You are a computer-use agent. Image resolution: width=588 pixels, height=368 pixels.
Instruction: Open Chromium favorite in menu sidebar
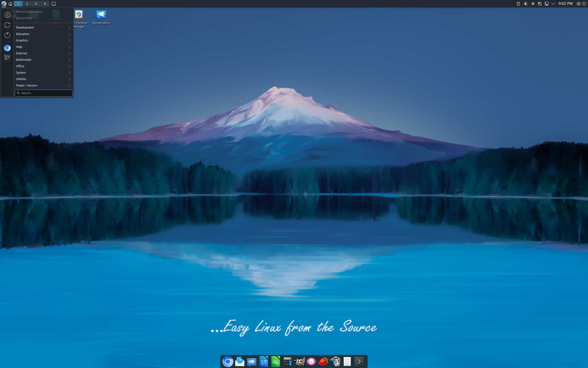click(7, 48)
